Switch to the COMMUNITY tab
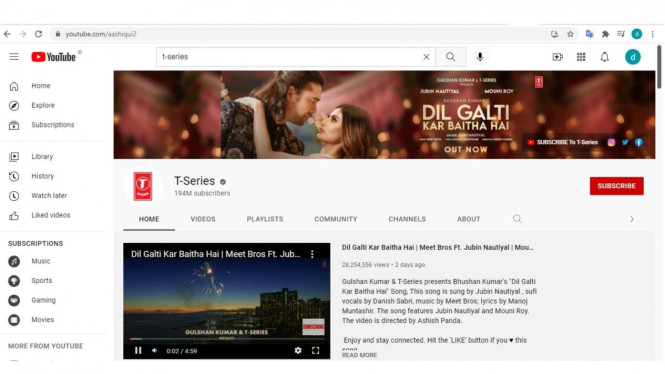The width and height of the screenshot is (665, 374). coord(335,219)
